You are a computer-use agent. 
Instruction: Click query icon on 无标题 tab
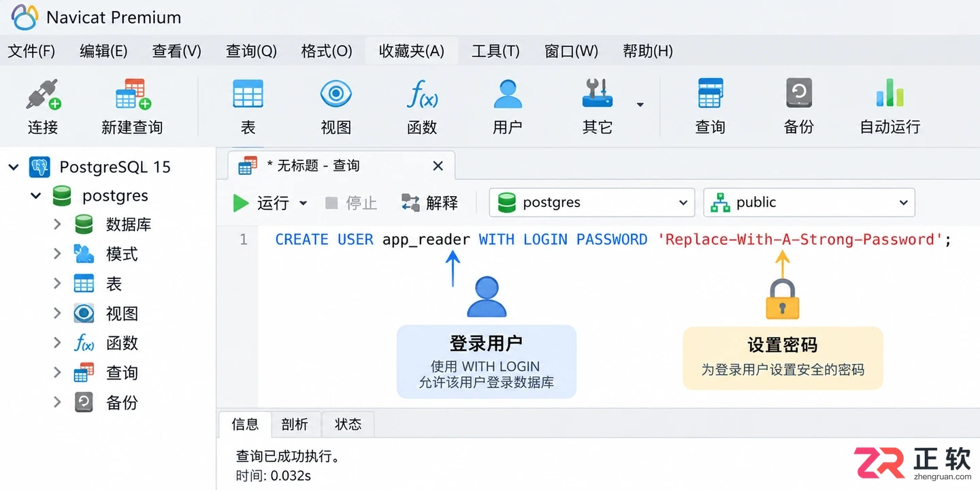click(x=248, y=165)
